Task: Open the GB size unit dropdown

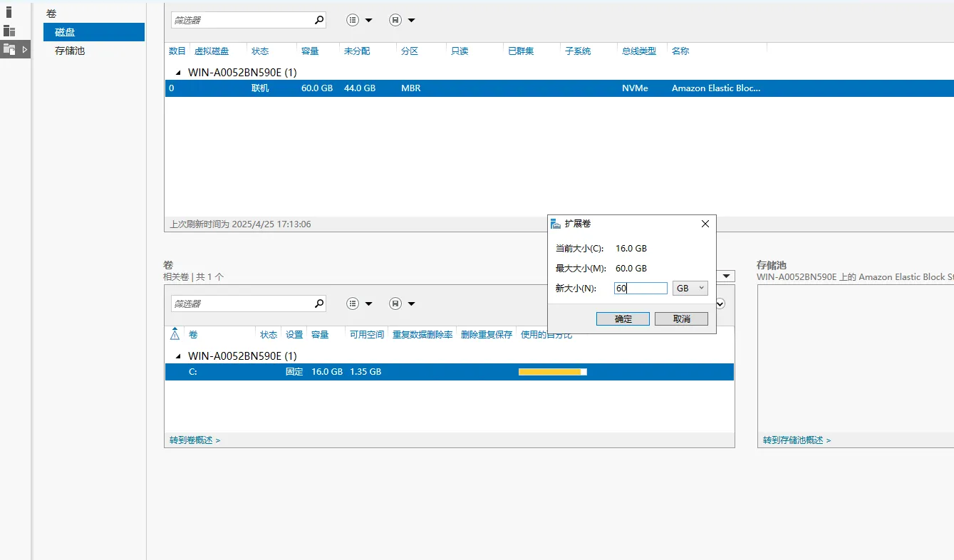Action: tap(690, 288)
